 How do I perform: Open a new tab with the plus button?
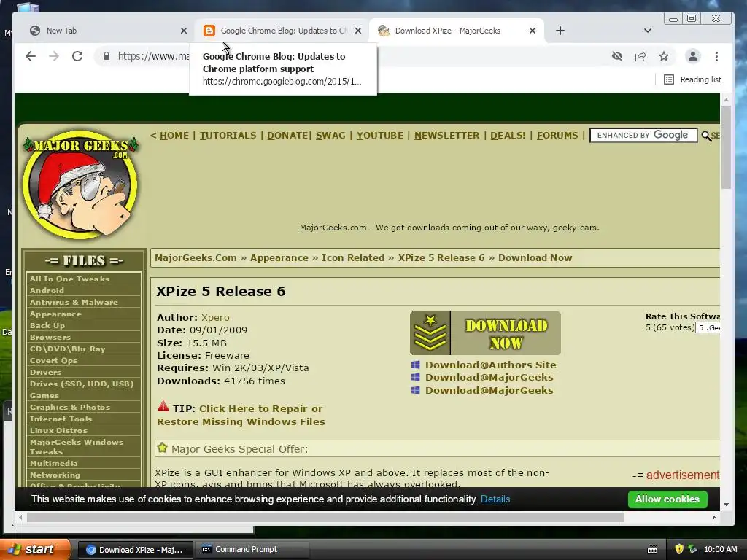point(560,31)
